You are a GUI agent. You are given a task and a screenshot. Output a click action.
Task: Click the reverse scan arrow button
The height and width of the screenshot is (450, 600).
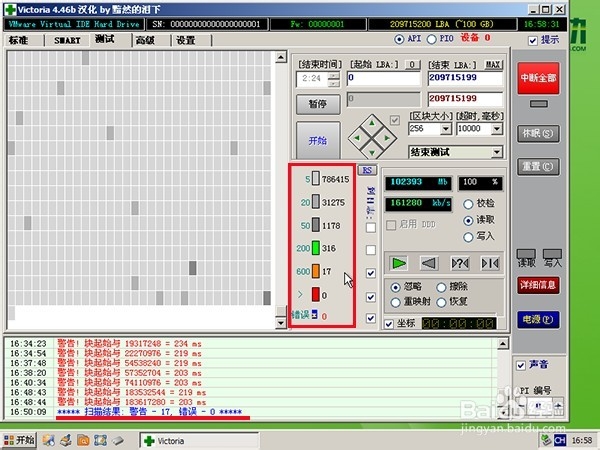(x=429, y=263)
